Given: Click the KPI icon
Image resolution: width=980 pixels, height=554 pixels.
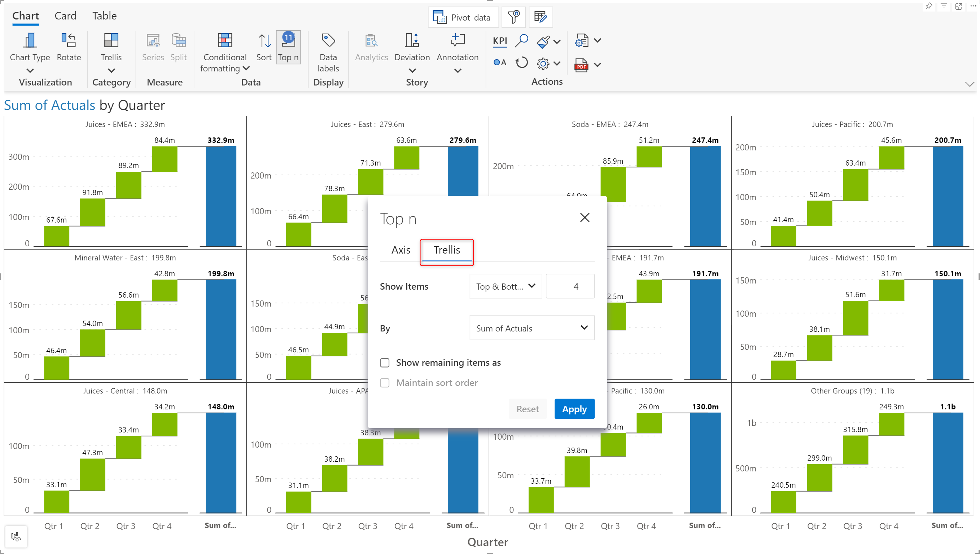Looking at the screenshot, I should tap(500, 41).
